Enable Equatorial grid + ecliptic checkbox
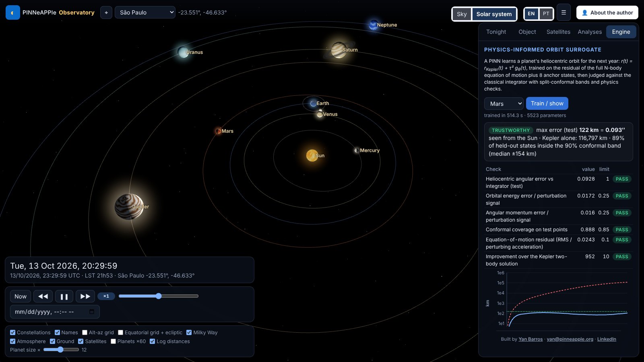Screen dimensions: 644x362 tap(120, 333)
